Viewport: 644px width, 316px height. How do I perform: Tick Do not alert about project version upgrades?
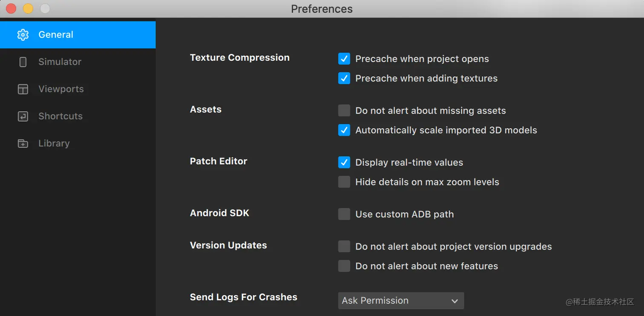tap(344, 247)
